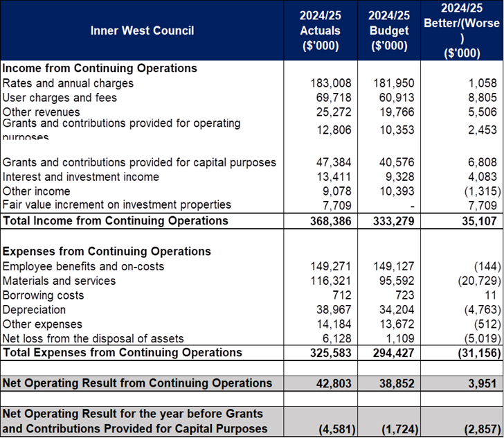Select budget value 60,913
Screen dimensions: 504x438
coord(397,98)
